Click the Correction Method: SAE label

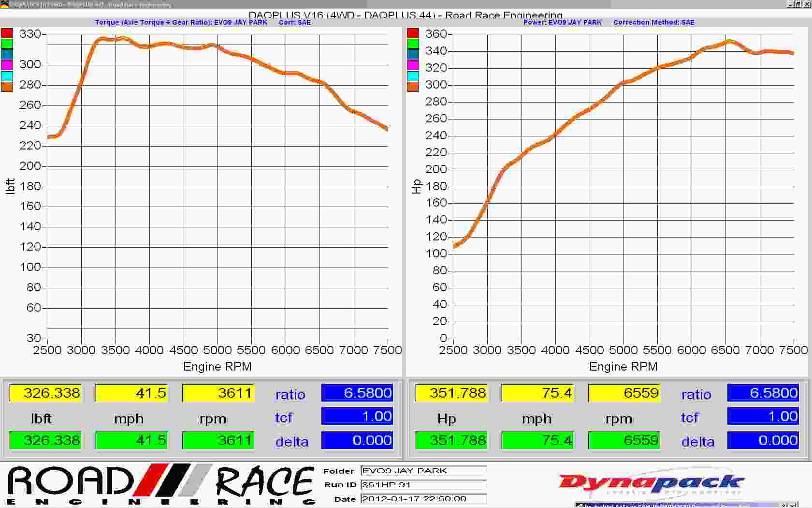(x=653, y=22)
